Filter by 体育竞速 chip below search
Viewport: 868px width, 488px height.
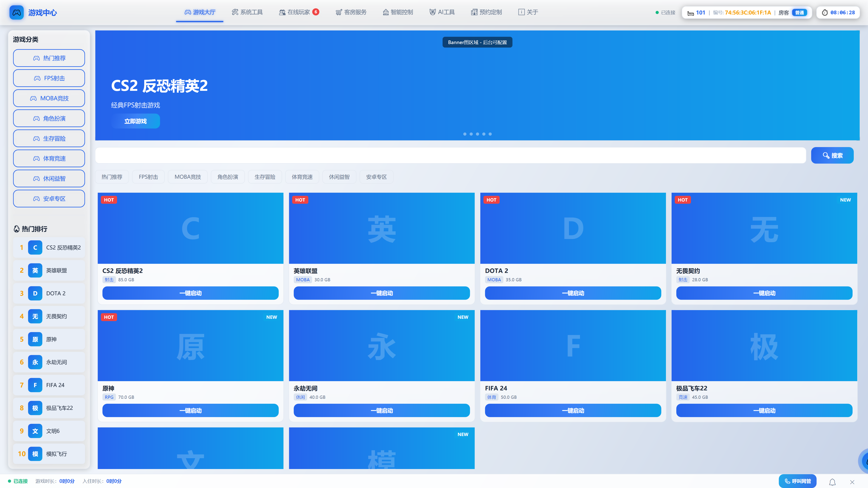[302, 177]
